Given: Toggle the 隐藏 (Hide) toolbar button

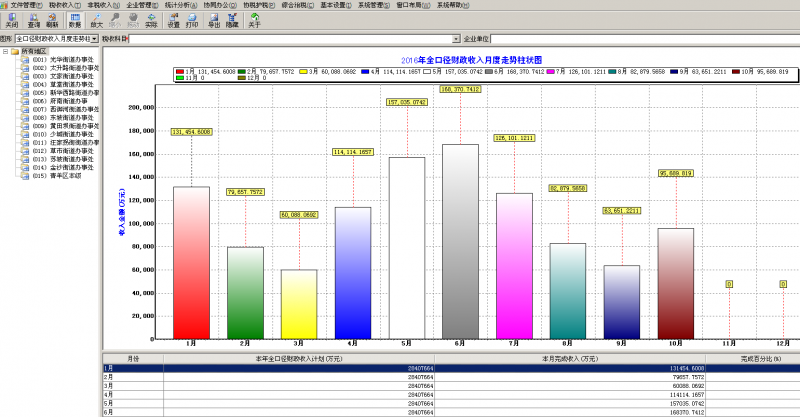Looking at the screenshot, I should (x=233, y=21).
